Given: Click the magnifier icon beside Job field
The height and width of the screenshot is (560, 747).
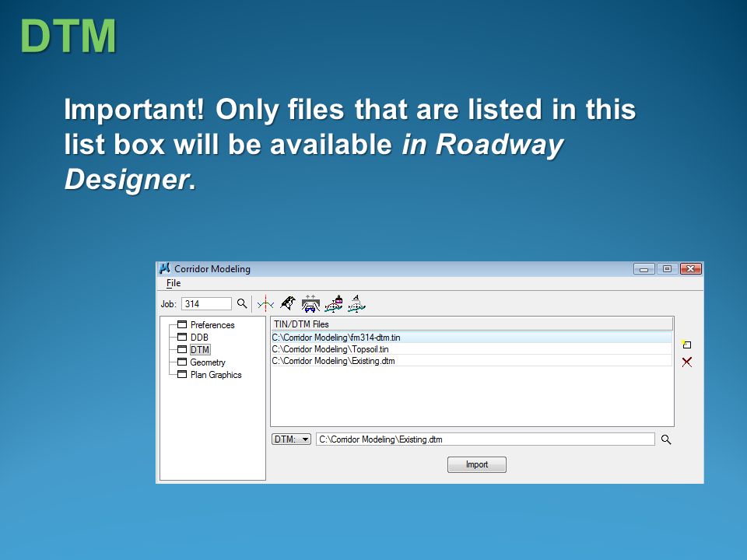Looking at the screenshot, I should (x=242, y=303).
